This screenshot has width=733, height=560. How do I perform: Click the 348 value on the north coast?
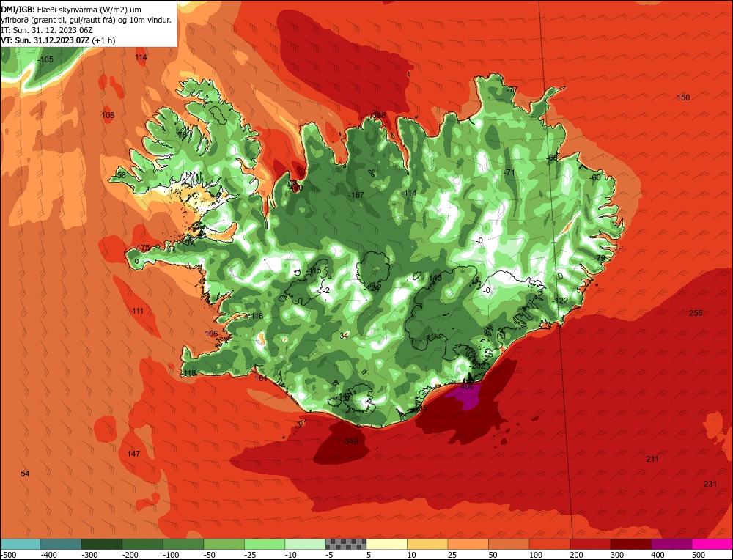pos(379,115)
